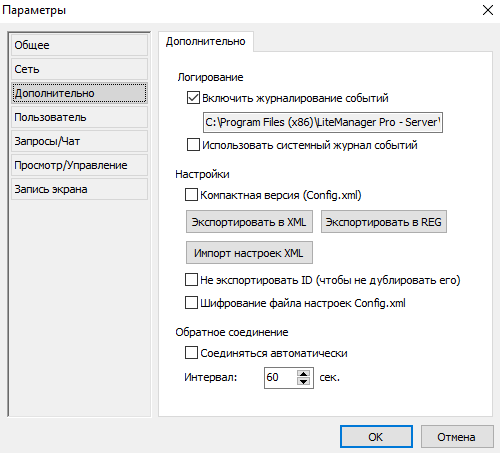The height and width of the screenshot is (453, 500).
Task: Increase the interval with up arrow
Action: [x=303, y=374]
